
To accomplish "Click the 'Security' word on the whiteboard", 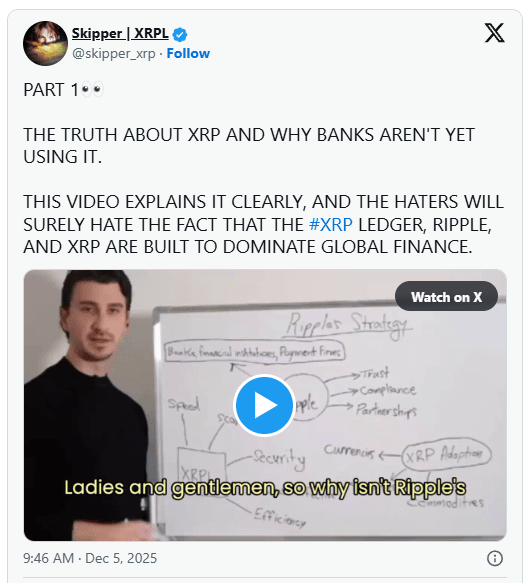I will [x=279, y=458].
